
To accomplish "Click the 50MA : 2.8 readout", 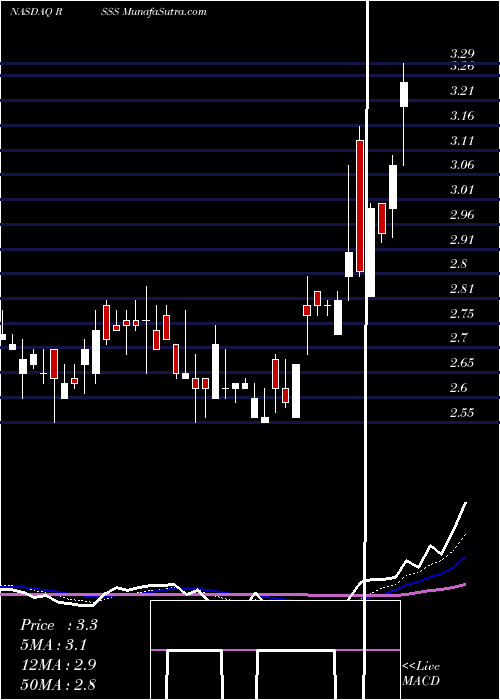I will click(x=58, y=685).
